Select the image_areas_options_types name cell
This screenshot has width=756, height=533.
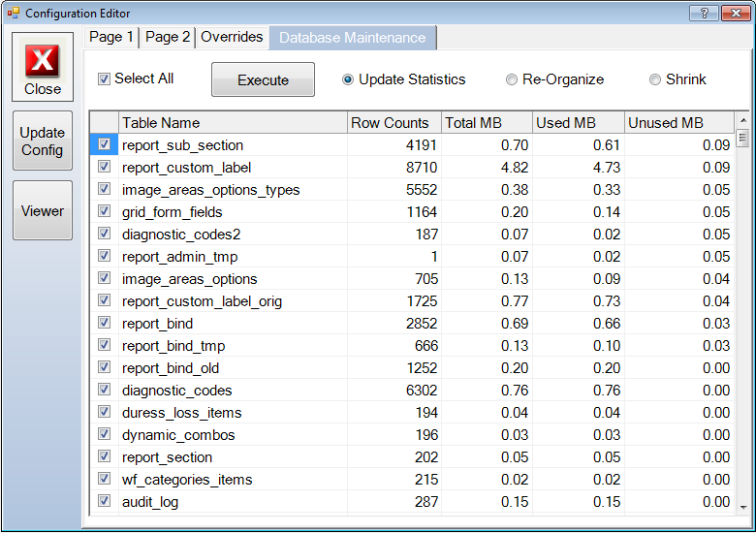(x=233, y=189)
